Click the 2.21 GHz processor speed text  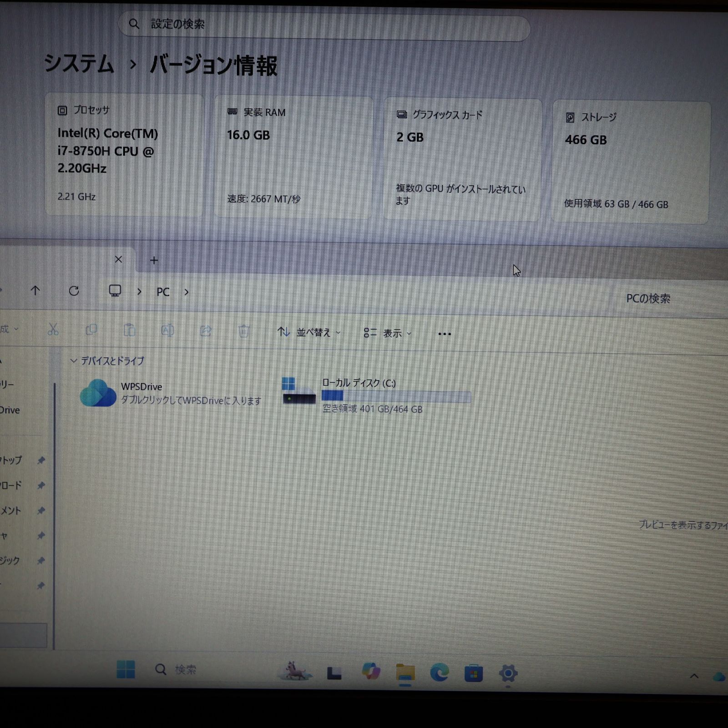(x=76, y=197)
